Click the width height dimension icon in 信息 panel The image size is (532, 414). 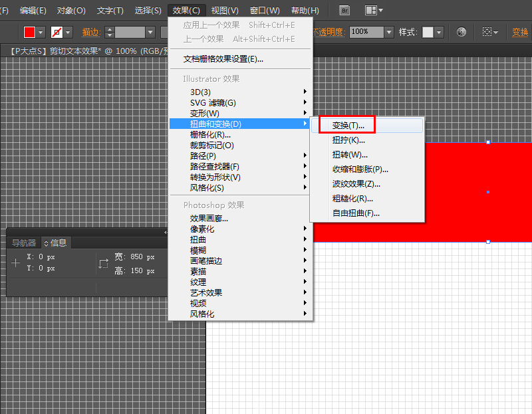(x=103, y=262)
